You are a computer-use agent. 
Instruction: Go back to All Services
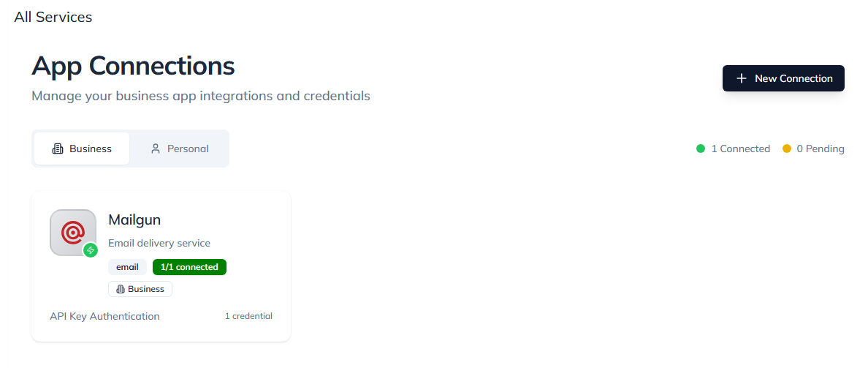coord(53,17)
